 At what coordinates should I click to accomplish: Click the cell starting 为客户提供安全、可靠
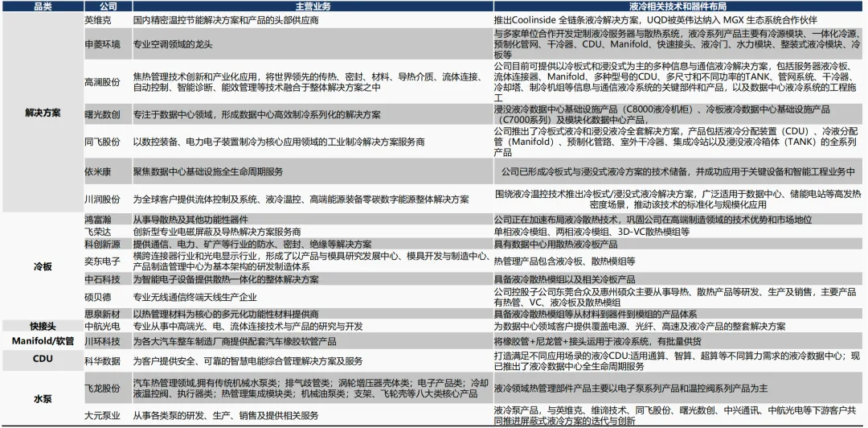pos(312,361)
